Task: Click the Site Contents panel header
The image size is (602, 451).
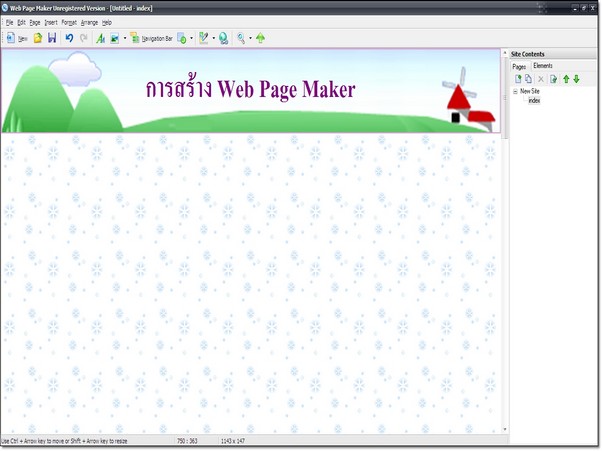Action: [x=553, y=54]
